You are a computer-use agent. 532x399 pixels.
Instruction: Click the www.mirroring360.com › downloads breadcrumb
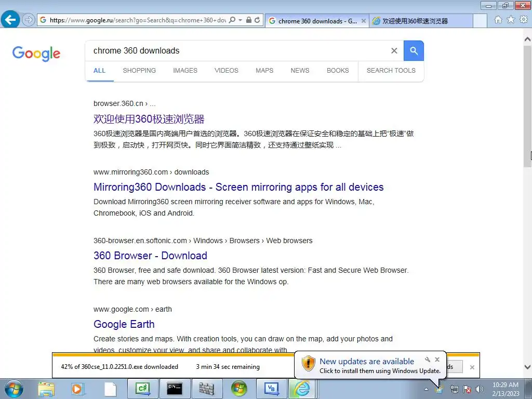tap(151, 172)
